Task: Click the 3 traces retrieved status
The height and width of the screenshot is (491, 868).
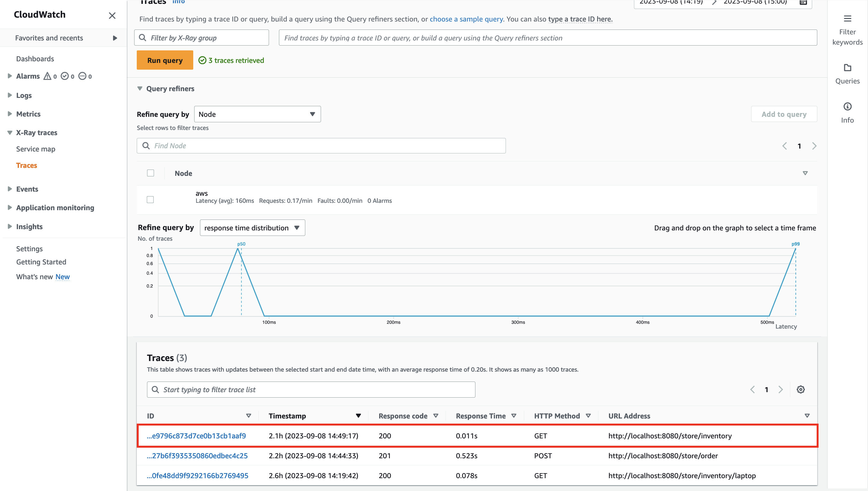Action: (231, 60)
